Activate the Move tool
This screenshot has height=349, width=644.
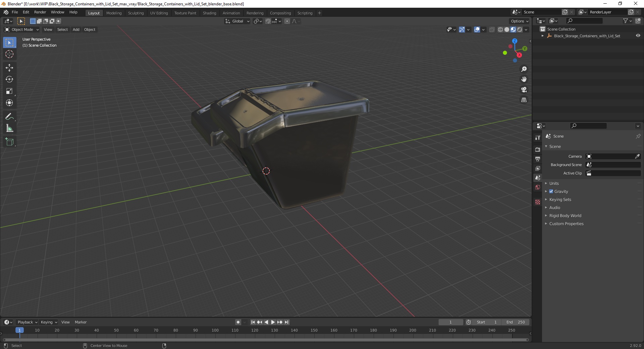tap(9, 68)
